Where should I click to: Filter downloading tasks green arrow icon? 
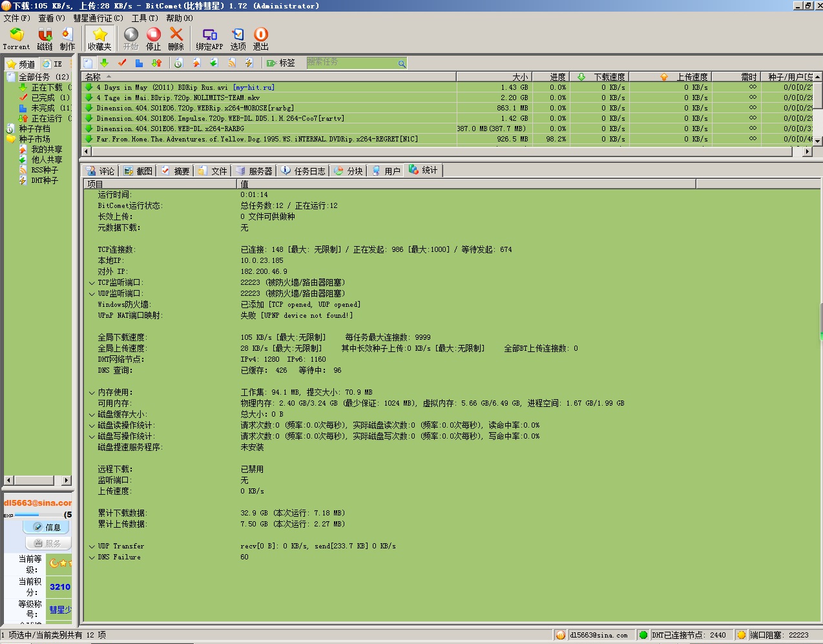coord(104,63)
